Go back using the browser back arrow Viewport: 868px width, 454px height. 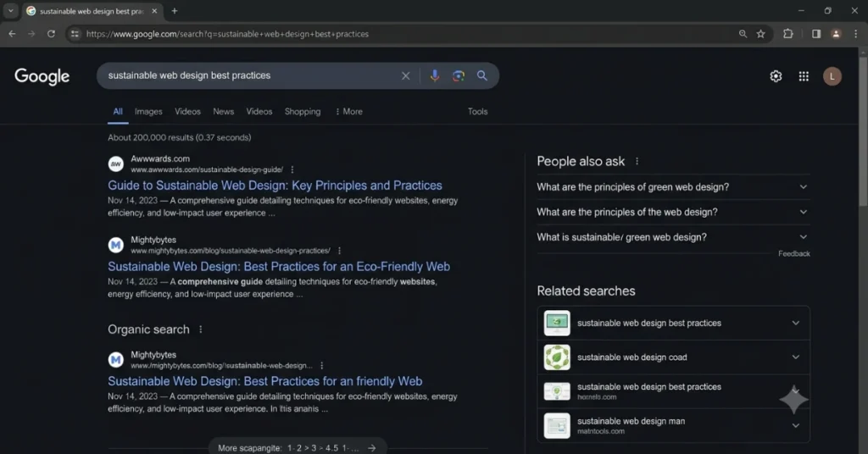tap(12, 34)
